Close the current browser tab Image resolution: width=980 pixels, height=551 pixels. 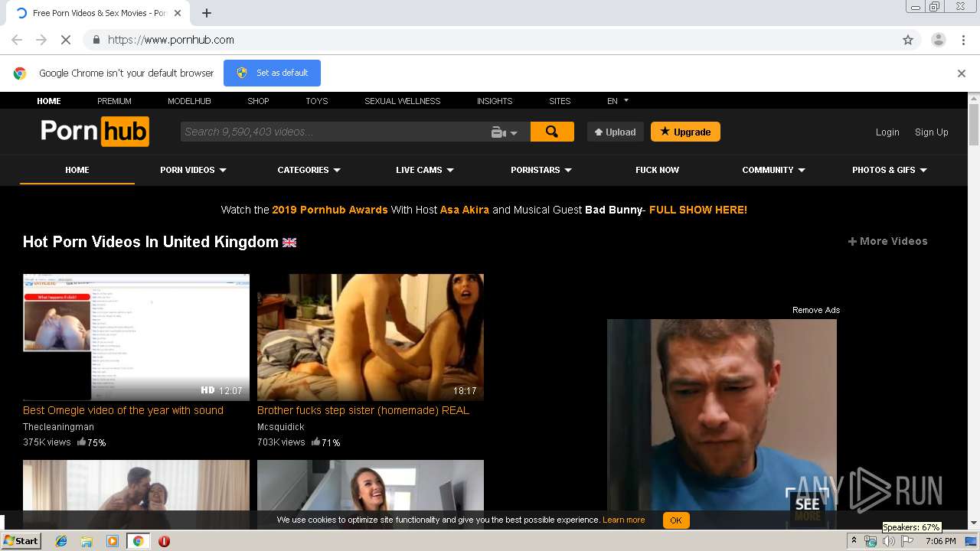tap(178, 13)
